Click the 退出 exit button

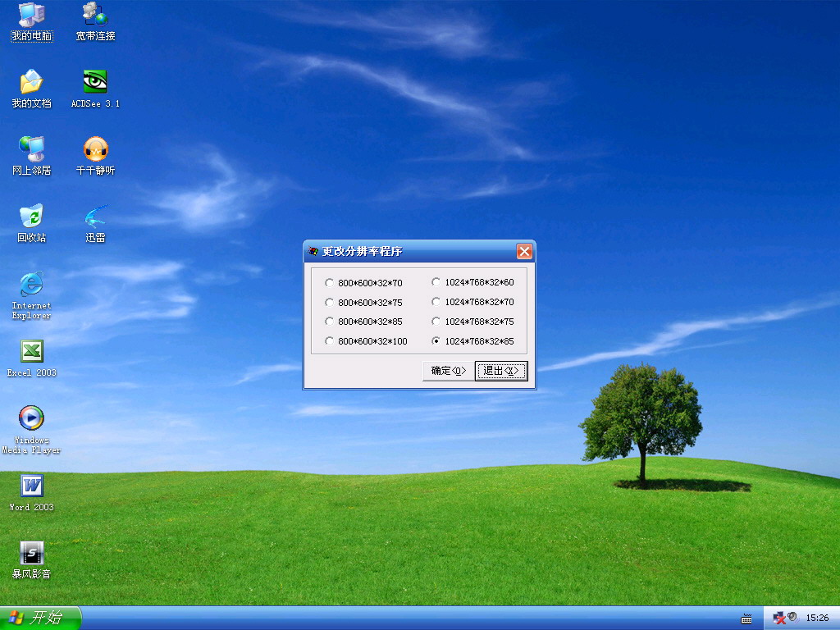[x=501, y=371]
